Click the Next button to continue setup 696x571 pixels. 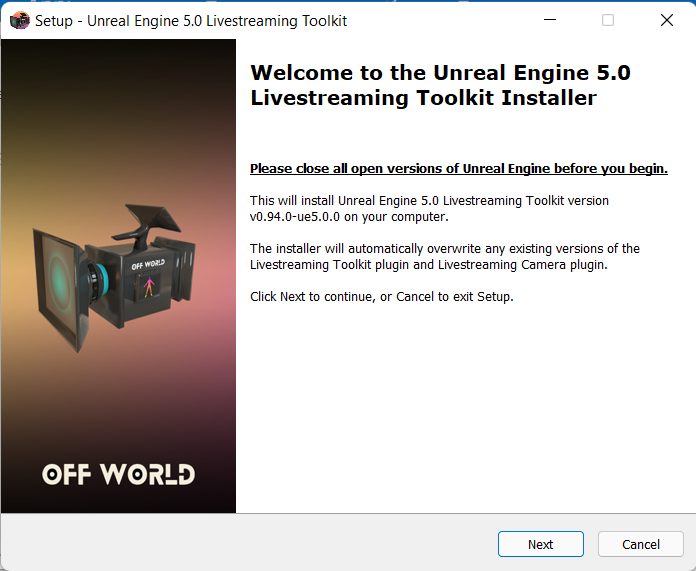click(x=540, y=544)
